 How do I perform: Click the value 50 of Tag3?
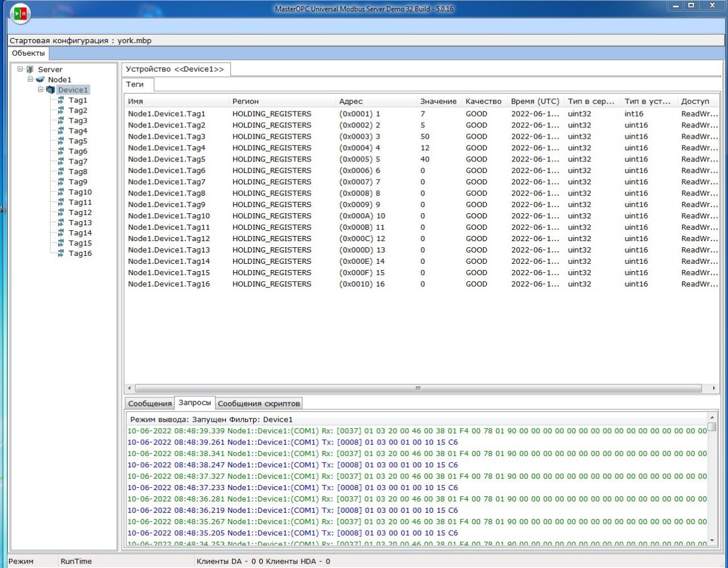425,136
